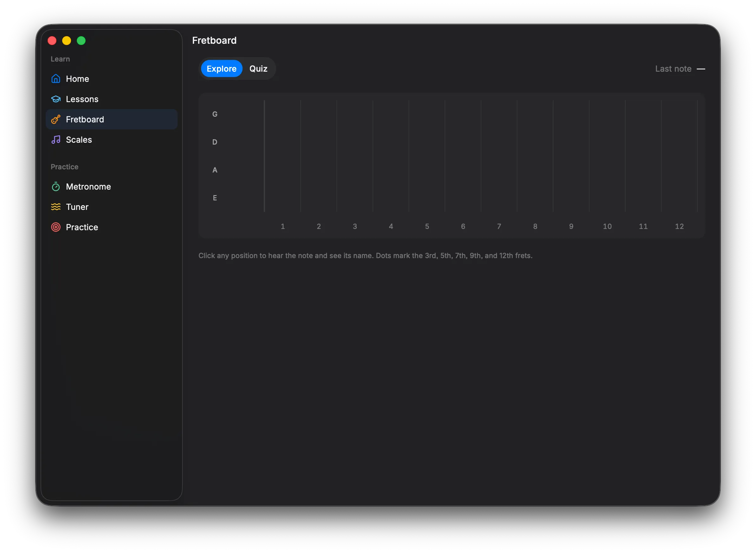This screenshot has height=553, width=756.
Task: Open the Metronome label in sidebar
Action: 88,187
